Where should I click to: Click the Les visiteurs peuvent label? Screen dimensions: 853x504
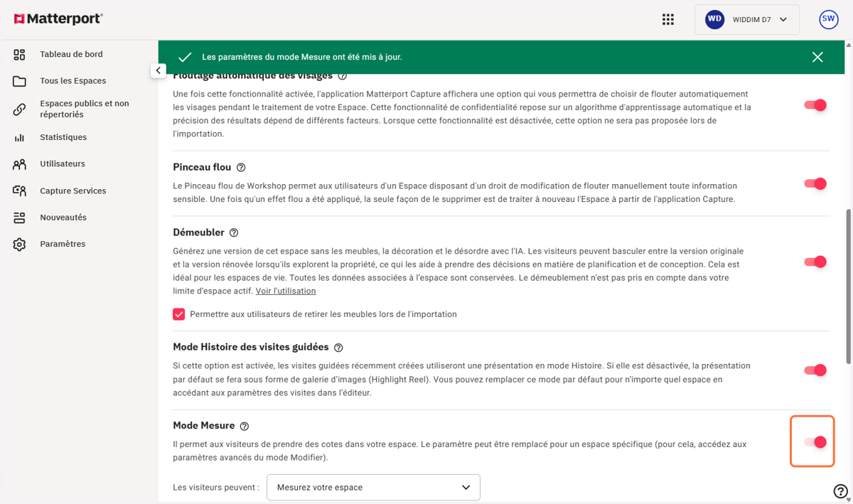[x=216, y=488]
